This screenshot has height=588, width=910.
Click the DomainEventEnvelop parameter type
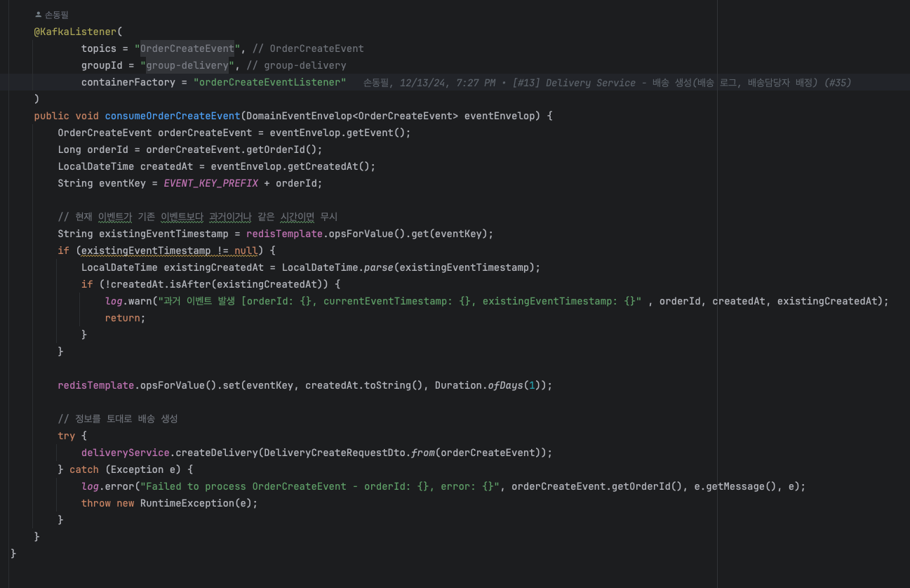[x=299, y=116]
